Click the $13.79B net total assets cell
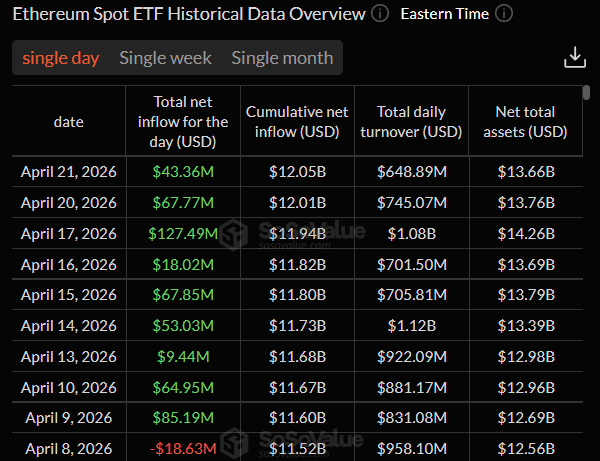 [526, 295]
